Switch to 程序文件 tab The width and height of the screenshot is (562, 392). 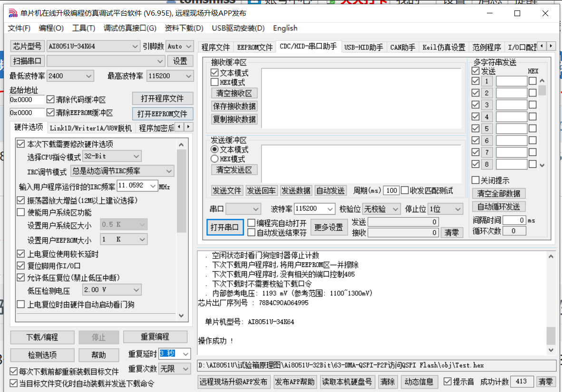coord(215,48)
